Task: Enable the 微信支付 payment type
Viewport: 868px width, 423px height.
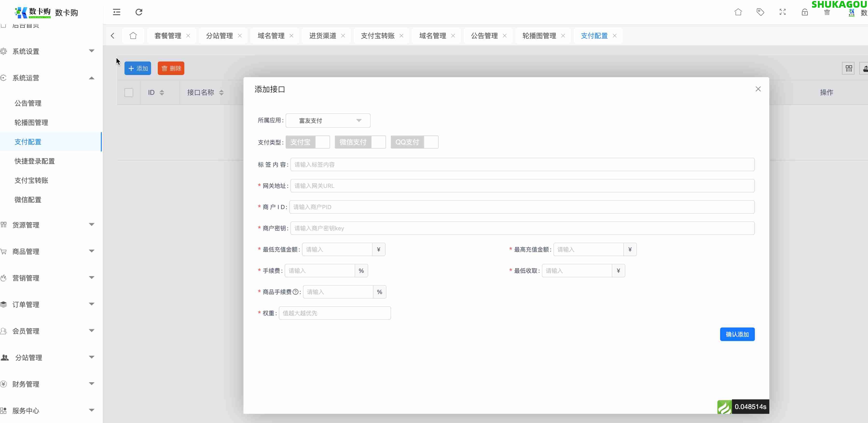Action: coord(378,142)
